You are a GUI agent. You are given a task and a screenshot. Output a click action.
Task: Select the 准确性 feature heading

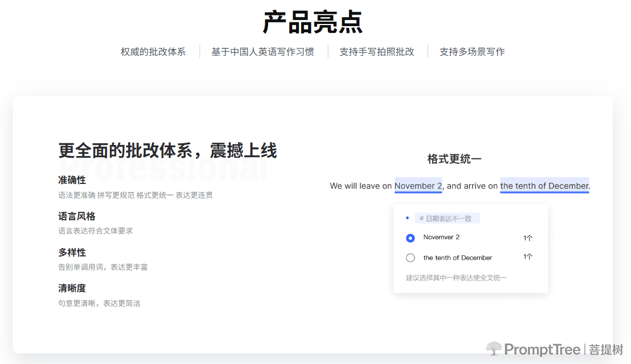pos(72,180)
